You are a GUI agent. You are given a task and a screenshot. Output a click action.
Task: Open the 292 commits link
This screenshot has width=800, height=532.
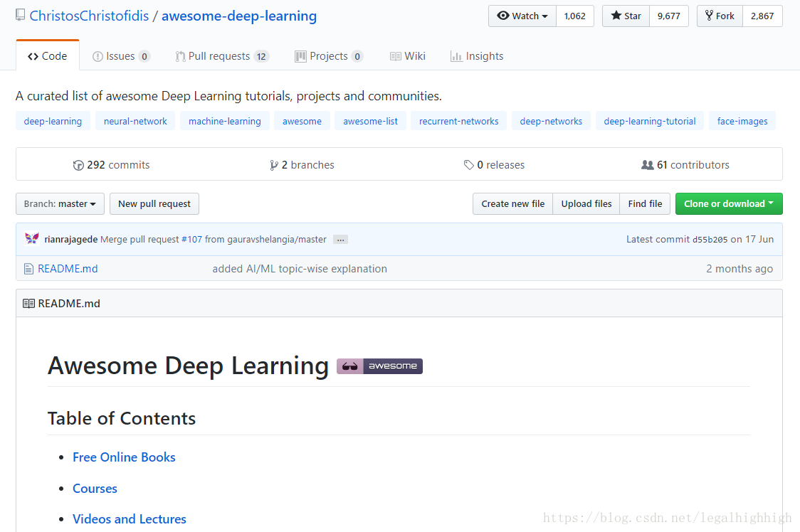(112, 165)
